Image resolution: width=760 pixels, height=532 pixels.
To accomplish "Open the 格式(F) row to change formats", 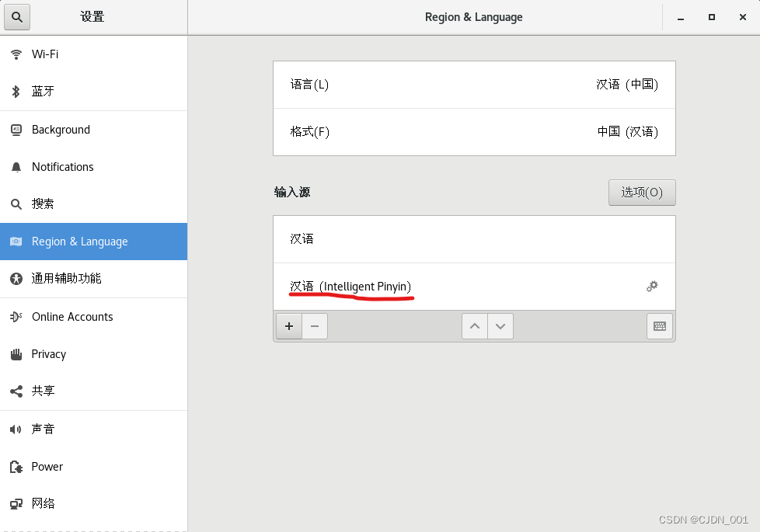I will [474, 132].
